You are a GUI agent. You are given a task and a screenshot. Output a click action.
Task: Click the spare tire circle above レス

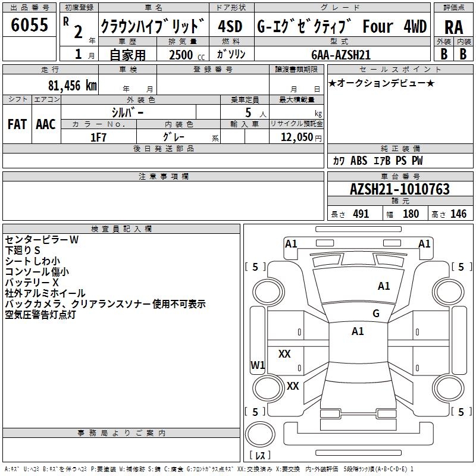pos(260,434)
